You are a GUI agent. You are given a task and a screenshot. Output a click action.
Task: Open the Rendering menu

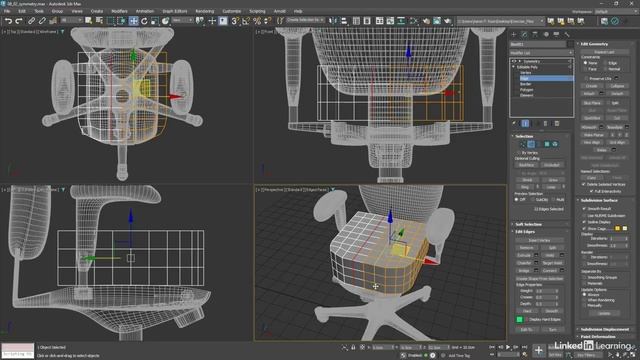(204, 11)
